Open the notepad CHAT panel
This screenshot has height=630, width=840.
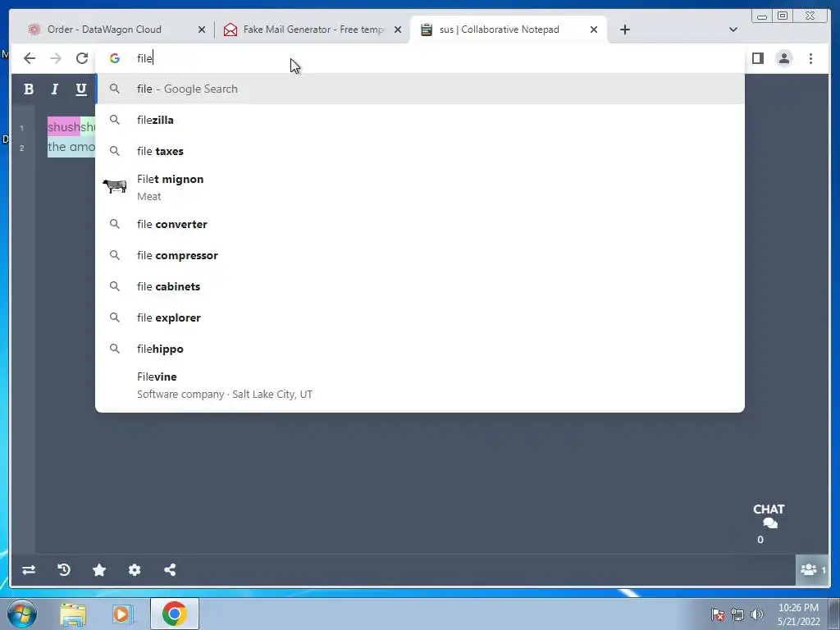tap(769, 517)
